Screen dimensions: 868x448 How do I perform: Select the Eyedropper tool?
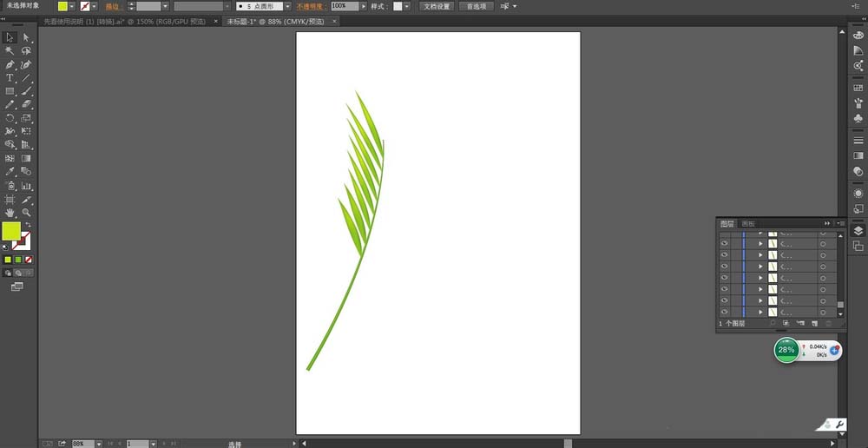(10, 172)
